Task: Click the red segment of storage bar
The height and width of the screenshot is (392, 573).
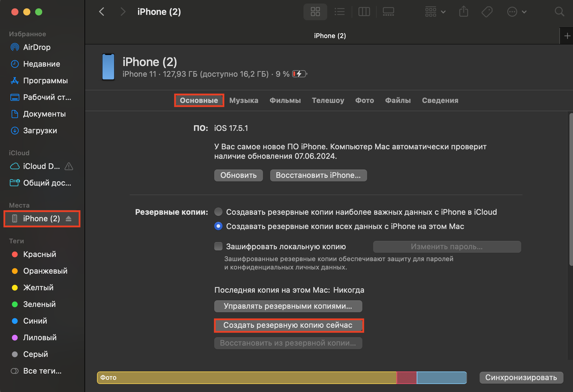Action: (407, 378)
